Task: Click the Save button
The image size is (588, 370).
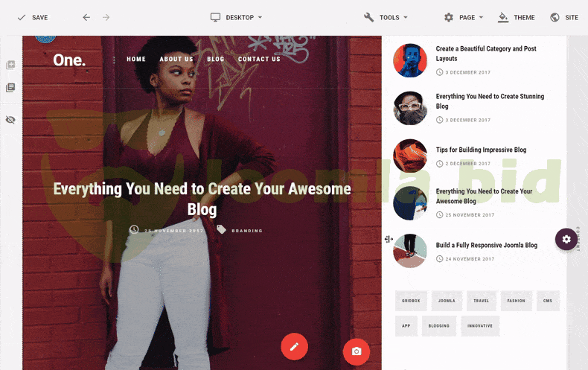Action: tap(32, 17)
